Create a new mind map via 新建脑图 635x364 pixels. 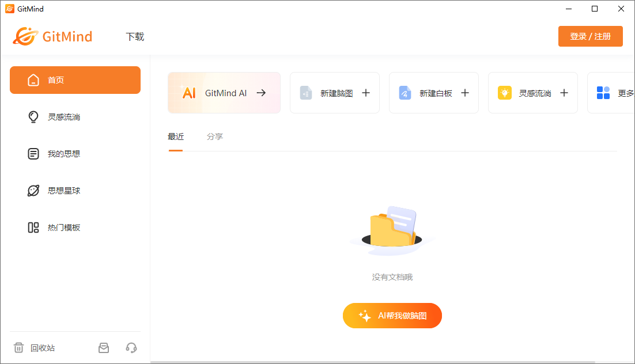click(x=335, y=93)
